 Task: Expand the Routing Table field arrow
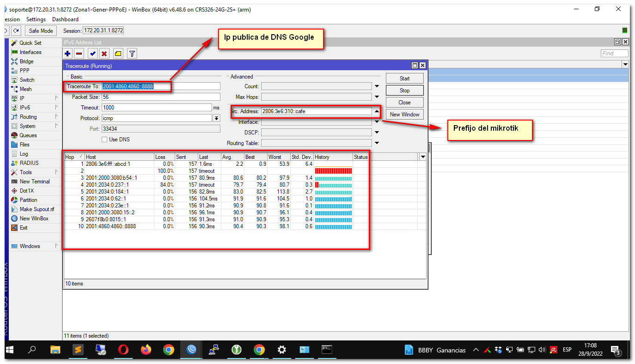tap(377, 143)
